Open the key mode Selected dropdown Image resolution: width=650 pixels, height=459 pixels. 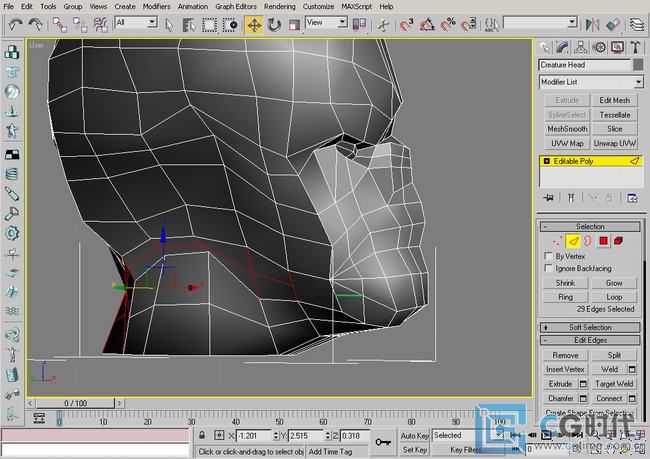pyautogui.click(x=467, y=435)
